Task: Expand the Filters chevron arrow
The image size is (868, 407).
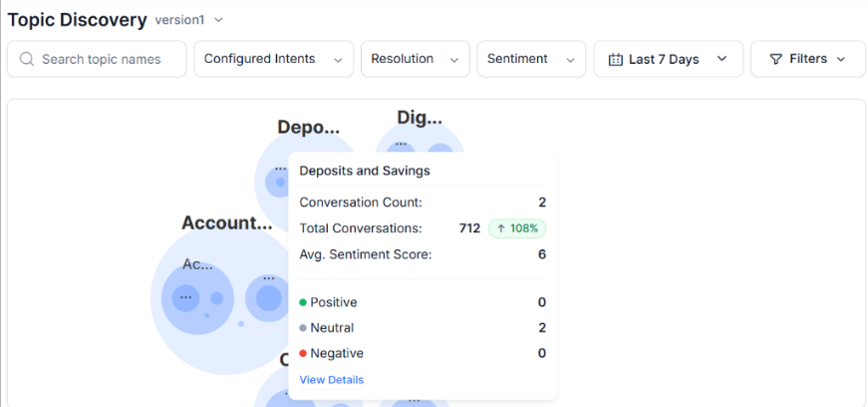Action: [841, 60]
